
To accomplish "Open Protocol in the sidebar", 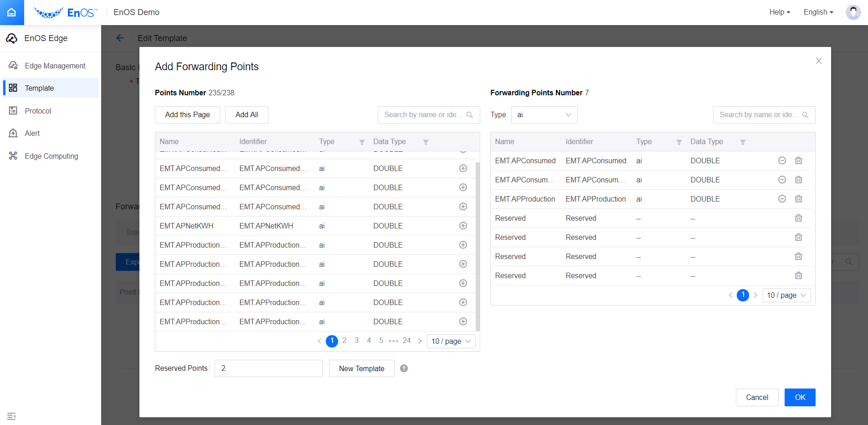I will (50, 111).
